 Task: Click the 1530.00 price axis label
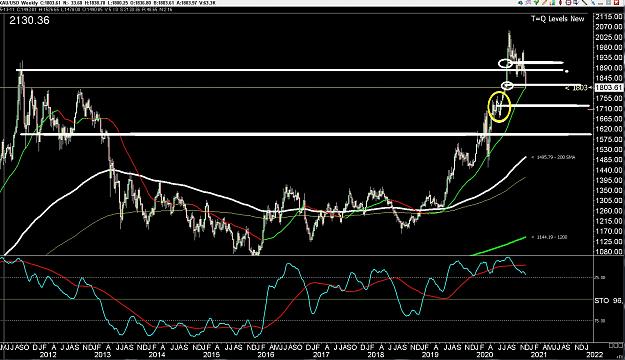(608, 150)
